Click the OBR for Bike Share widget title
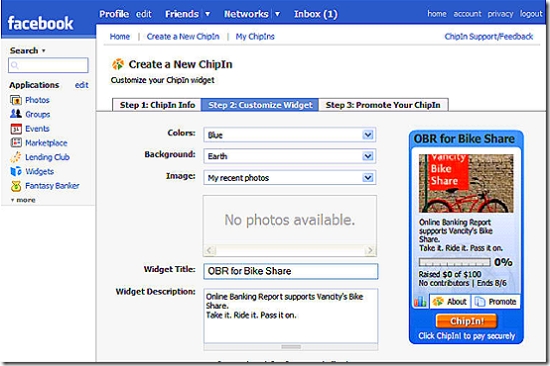 coord(464,139)
